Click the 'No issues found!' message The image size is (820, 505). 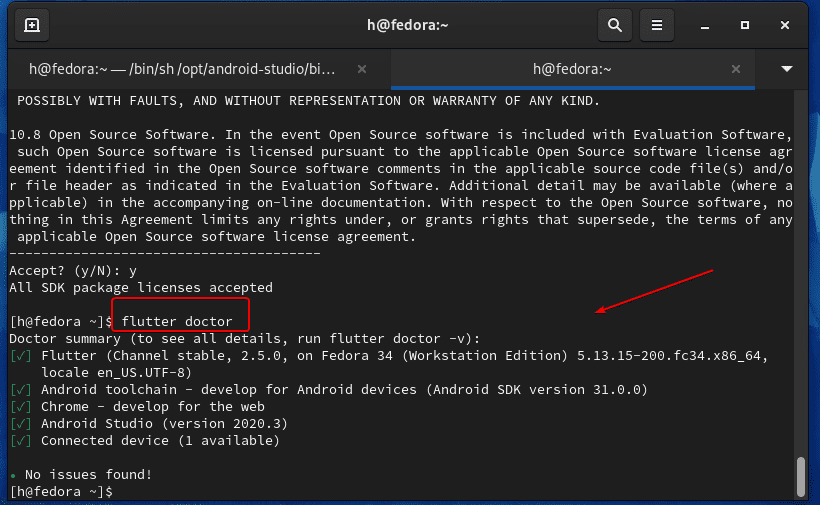pos(88,474)
